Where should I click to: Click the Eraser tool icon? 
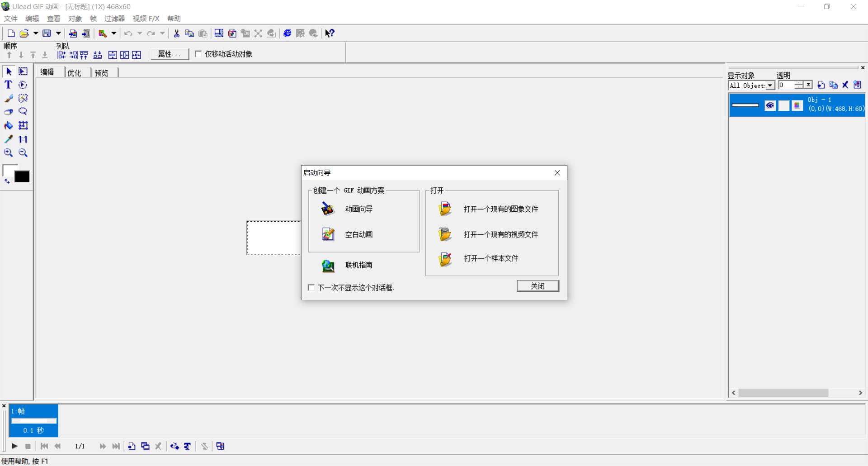(x=8, y=112)
